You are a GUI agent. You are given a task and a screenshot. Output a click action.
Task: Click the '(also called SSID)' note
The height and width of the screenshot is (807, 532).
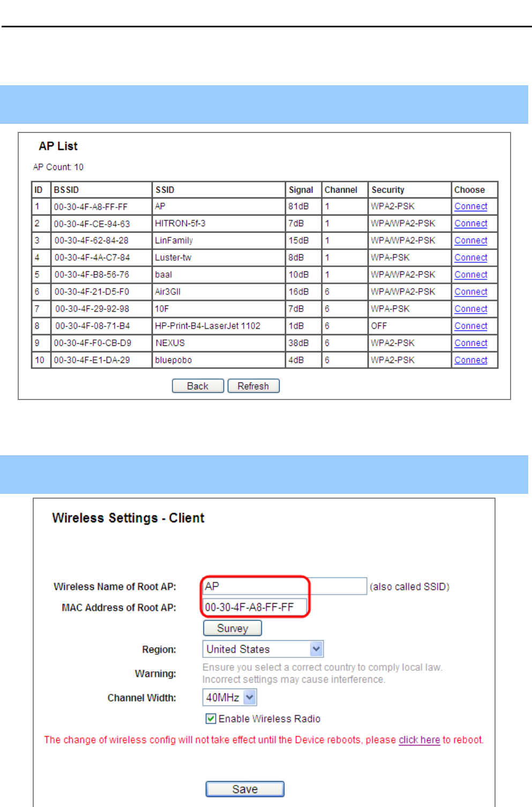tap(409, 587)
